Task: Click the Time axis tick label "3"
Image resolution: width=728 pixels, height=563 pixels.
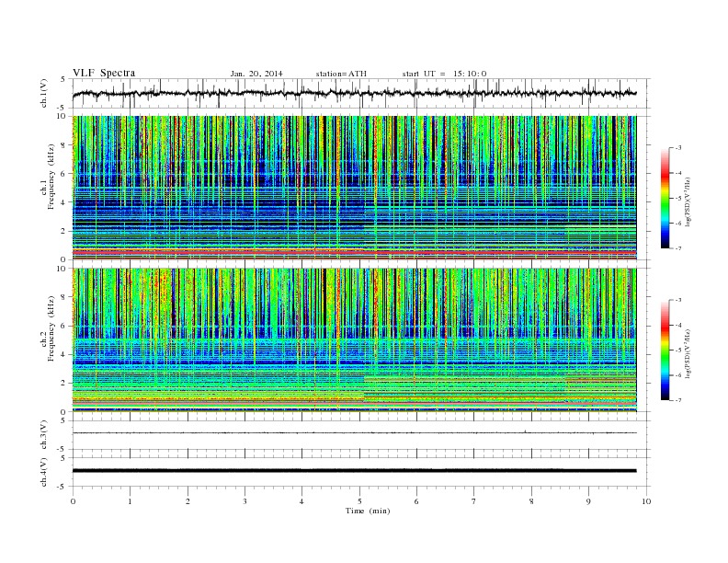Action: (x=245, y=501)
